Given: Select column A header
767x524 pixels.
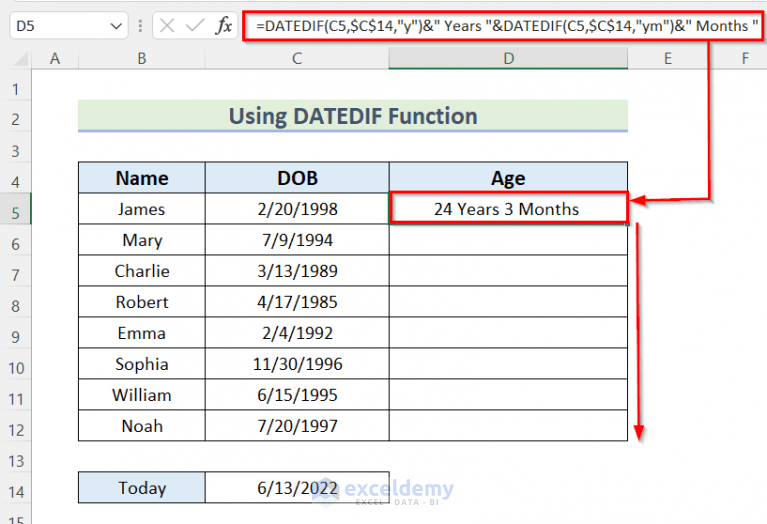Looking at the screenshot, I should coord(55,59).
